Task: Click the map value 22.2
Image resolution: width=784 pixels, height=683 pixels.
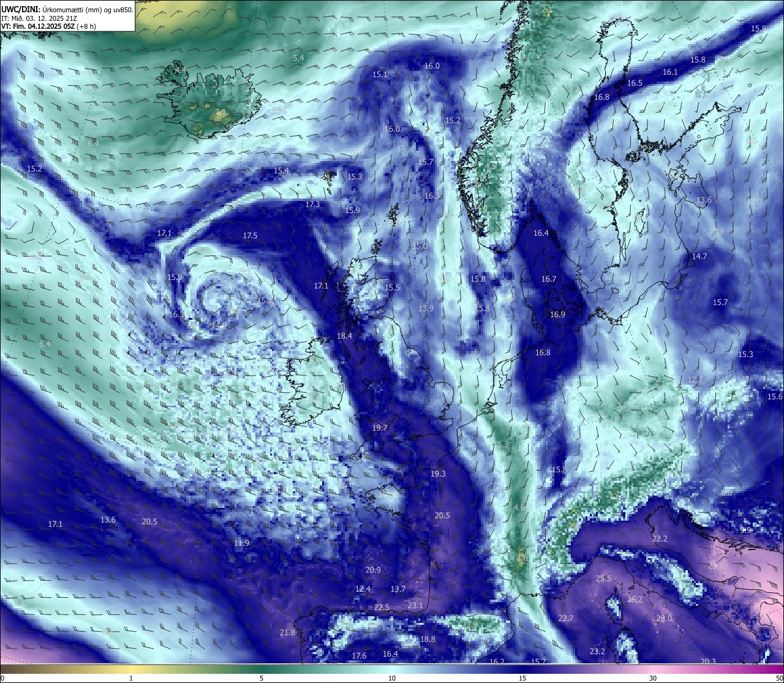Action: click(660, 538)
